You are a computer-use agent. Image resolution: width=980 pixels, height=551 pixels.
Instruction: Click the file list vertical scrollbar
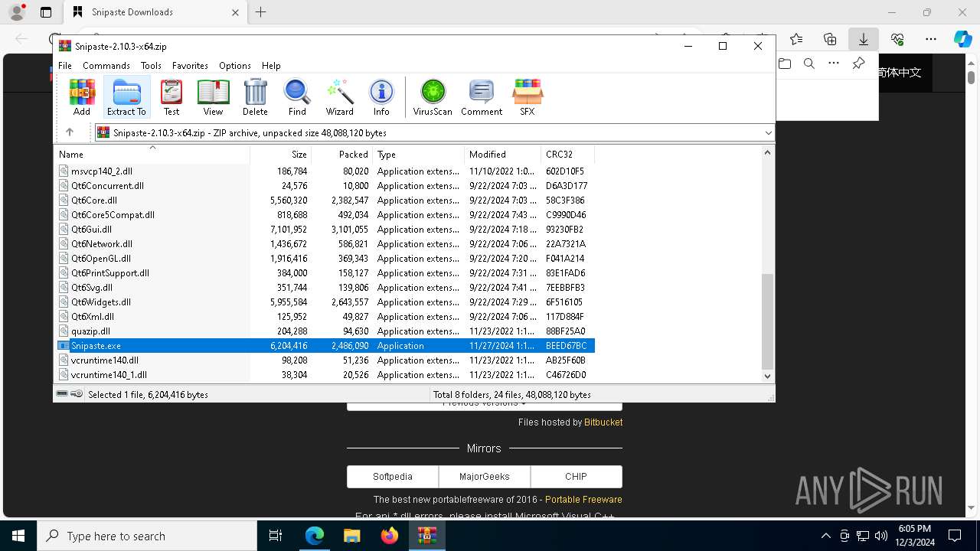[x=768, y=321]
